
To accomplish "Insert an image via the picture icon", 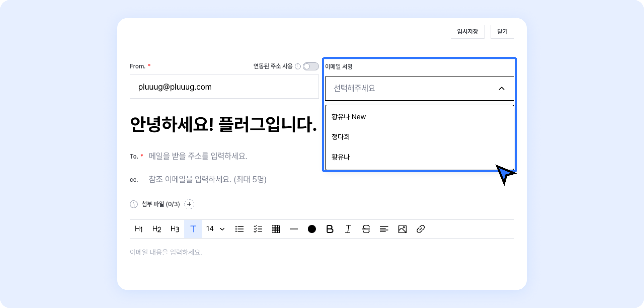I will (402, 229).
